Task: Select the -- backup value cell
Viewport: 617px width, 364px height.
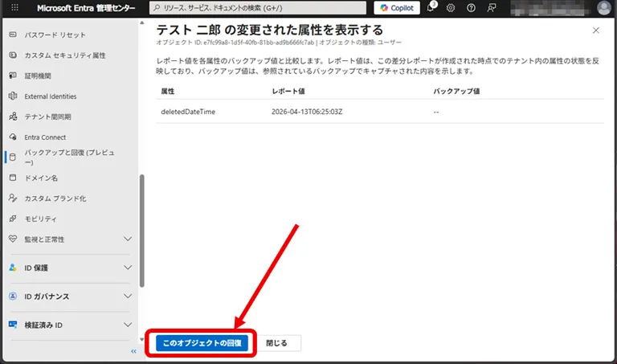Action: [x=436, y=112]
